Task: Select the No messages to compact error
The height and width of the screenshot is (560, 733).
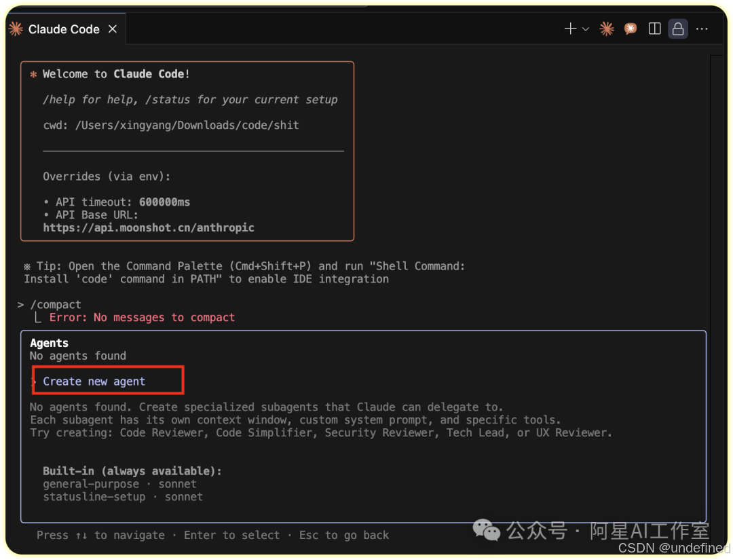Action: 142,318
